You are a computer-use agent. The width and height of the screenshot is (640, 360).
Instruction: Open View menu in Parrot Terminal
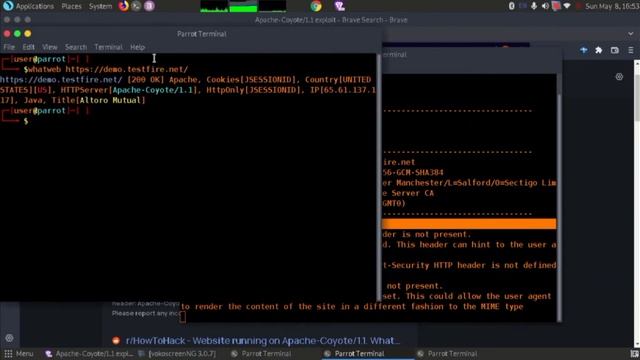[50, 47]
